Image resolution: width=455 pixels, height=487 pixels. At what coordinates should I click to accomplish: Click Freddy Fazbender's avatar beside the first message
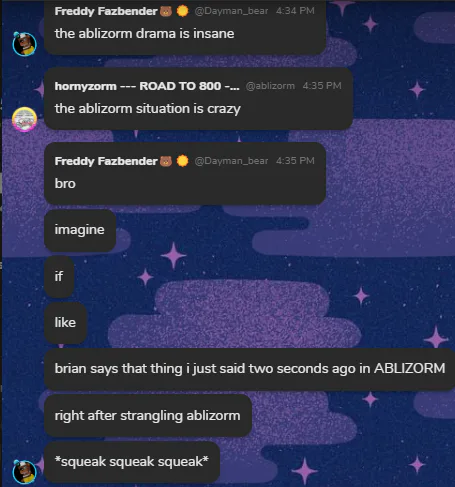(x=24, y=44)
